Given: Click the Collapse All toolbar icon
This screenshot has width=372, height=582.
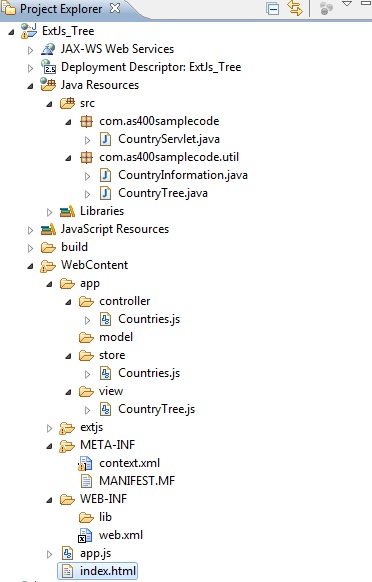Looking at the screenshot, I should 273,9.
